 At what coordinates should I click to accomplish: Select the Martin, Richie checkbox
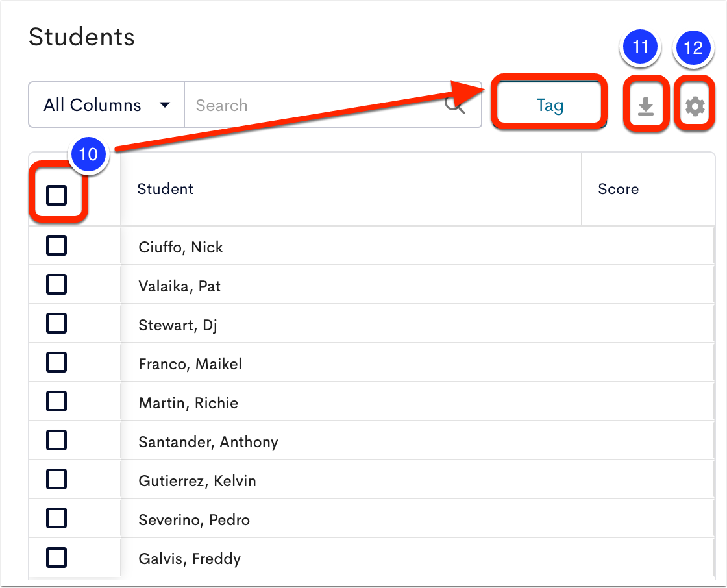coord(56,401)
